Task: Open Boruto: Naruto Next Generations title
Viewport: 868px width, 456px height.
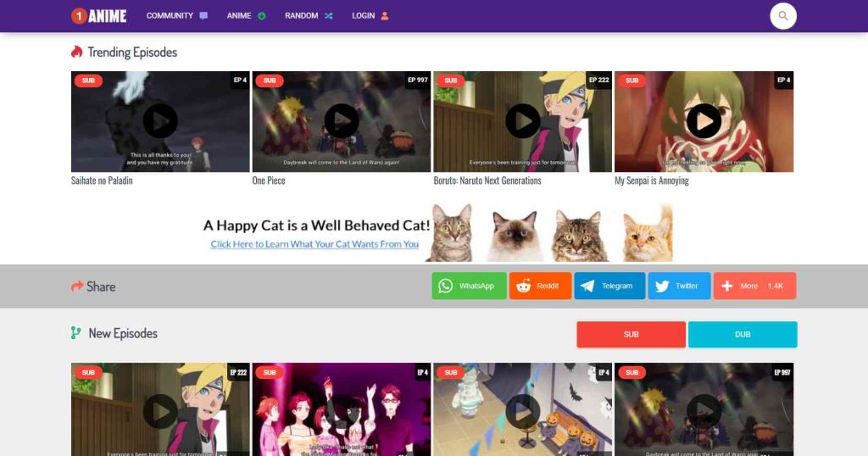Action: coord(487,181)
